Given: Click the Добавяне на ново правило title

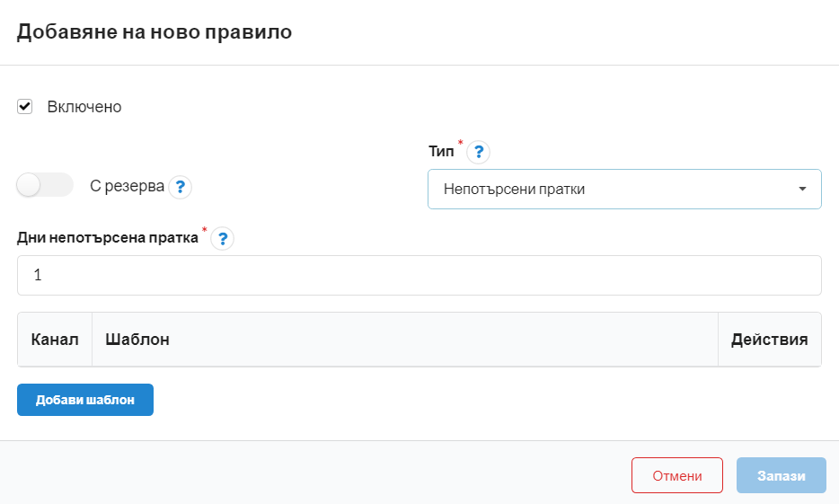Looking at the screenshot, I should 155,31.
